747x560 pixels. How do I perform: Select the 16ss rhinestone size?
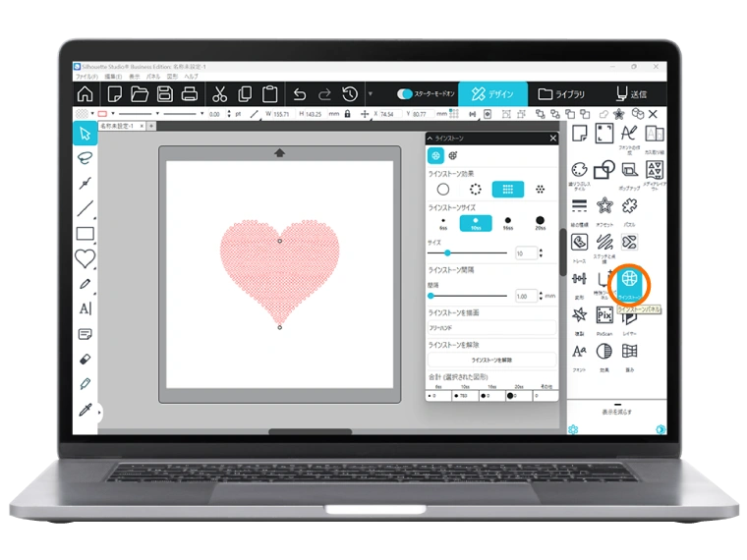(x=507, y=223)
